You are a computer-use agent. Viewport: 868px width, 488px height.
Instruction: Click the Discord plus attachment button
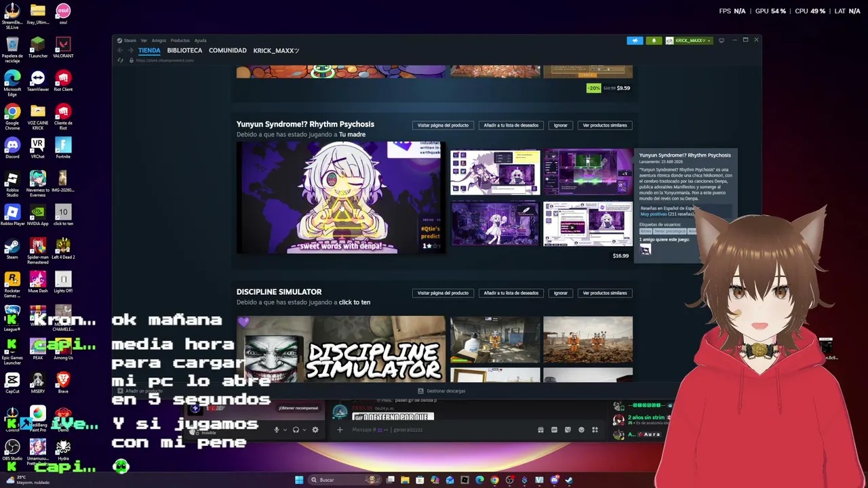click(x=340, y=430)
